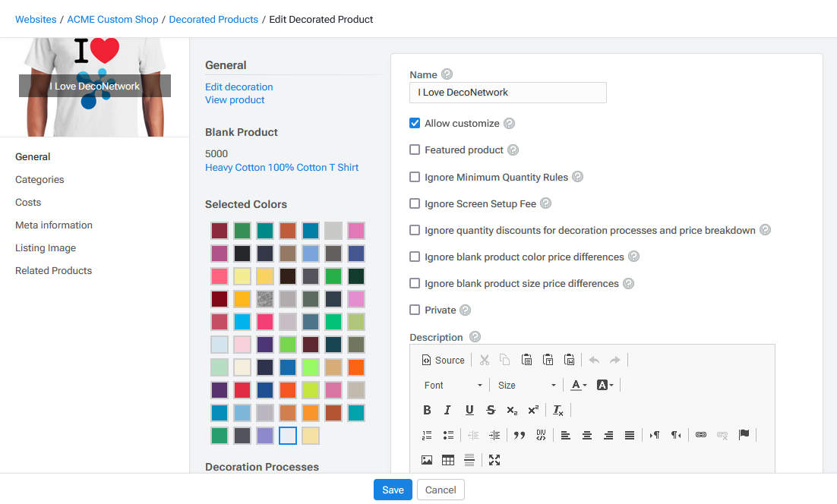Open the background color dropdown

(x=605, y=385)
